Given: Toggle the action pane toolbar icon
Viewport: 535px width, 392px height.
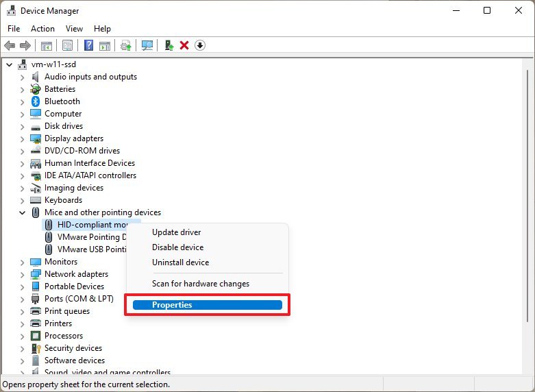Looking at the screenshot, I should (x=105, y=45).
